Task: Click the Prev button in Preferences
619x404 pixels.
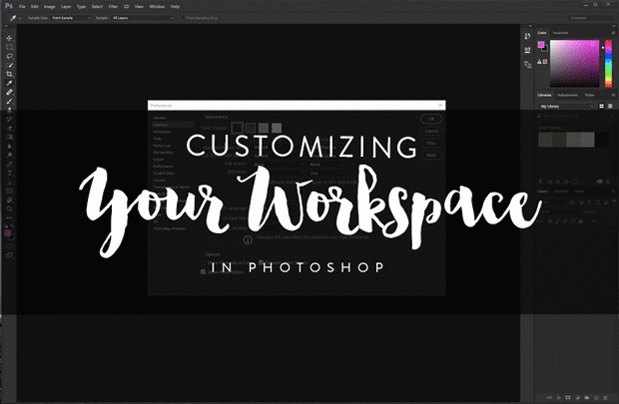Action: pos(431,143)
